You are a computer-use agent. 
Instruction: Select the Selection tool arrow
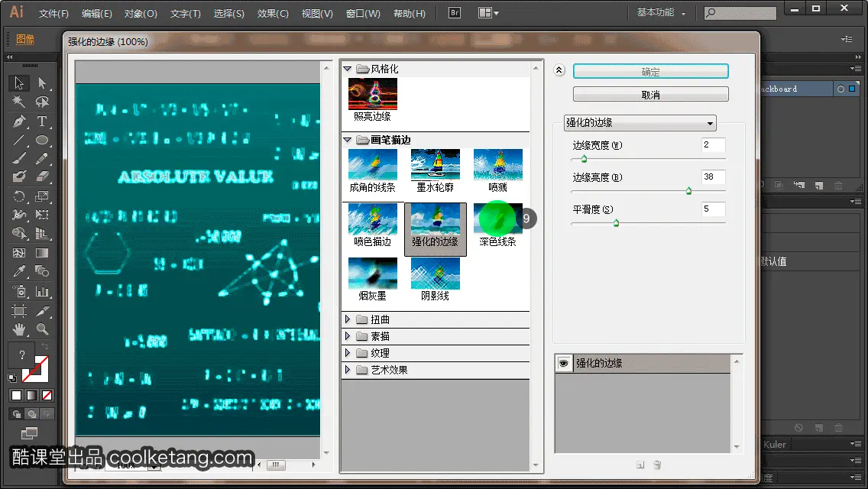click(x=19, y=83)
